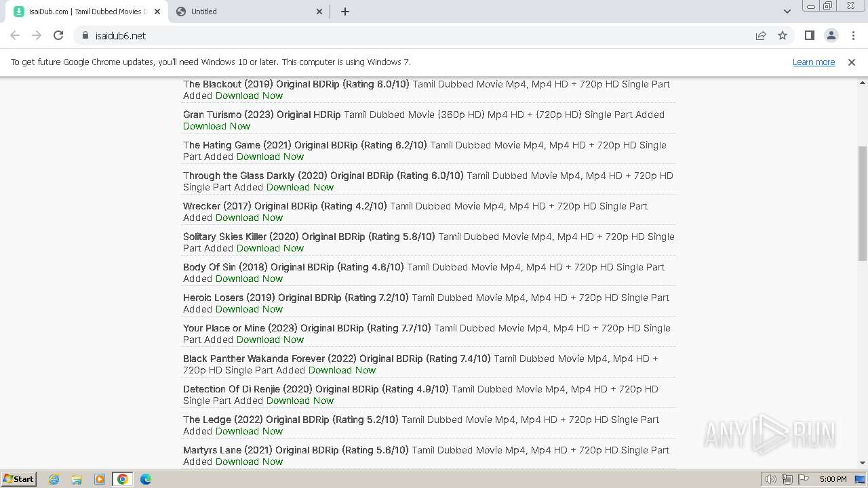Screen dimensions: 868x488
Task: Download Martyrs Lane (2021) movie
Action: coord(249,462)
